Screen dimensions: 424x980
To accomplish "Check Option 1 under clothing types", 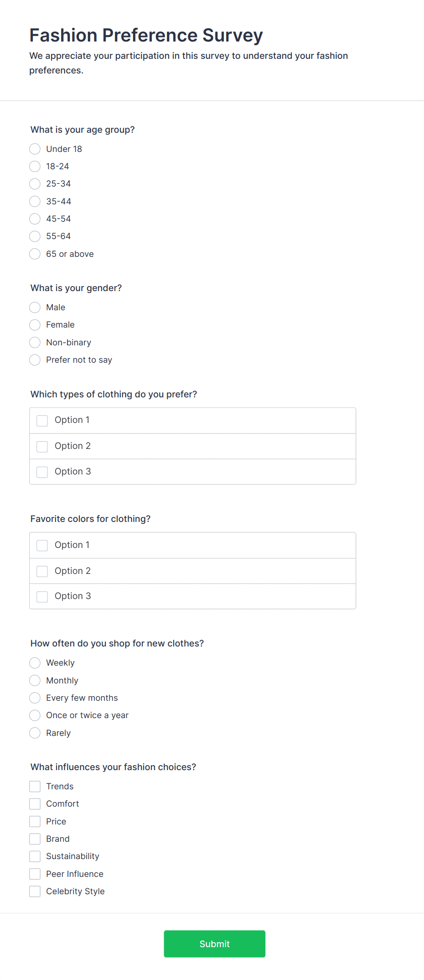I will point(42,421).
